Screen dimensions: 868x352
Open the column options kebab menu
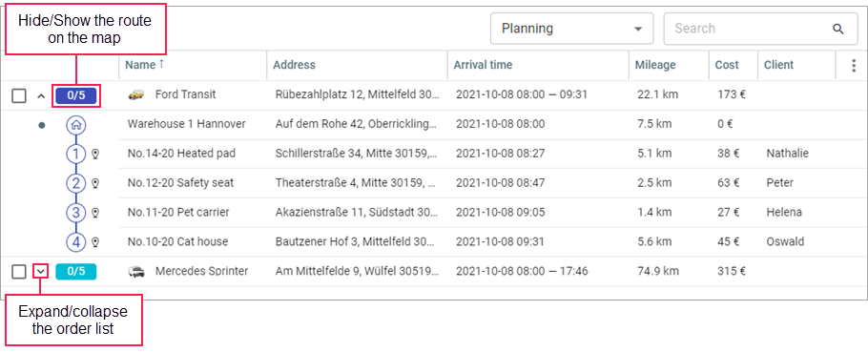click(853, 65)
